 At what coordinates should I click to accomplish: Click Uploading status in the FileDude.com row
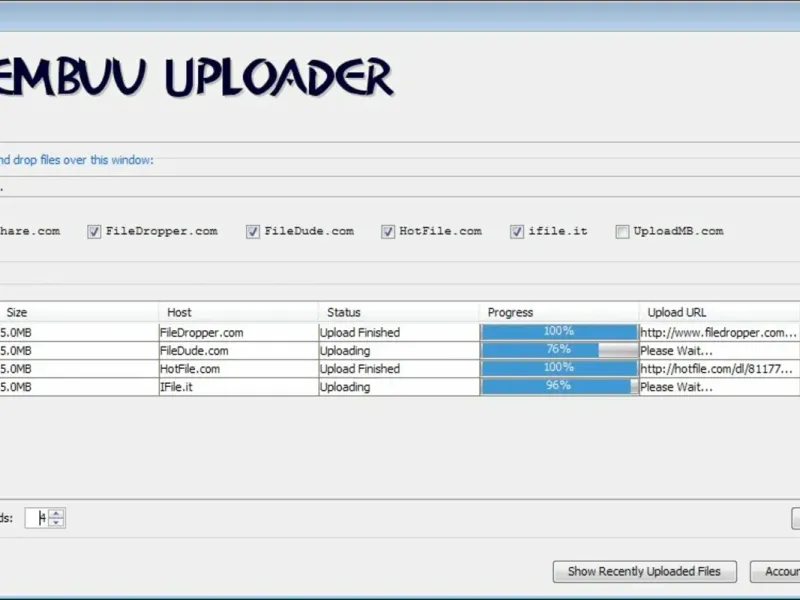pos(345,351)
